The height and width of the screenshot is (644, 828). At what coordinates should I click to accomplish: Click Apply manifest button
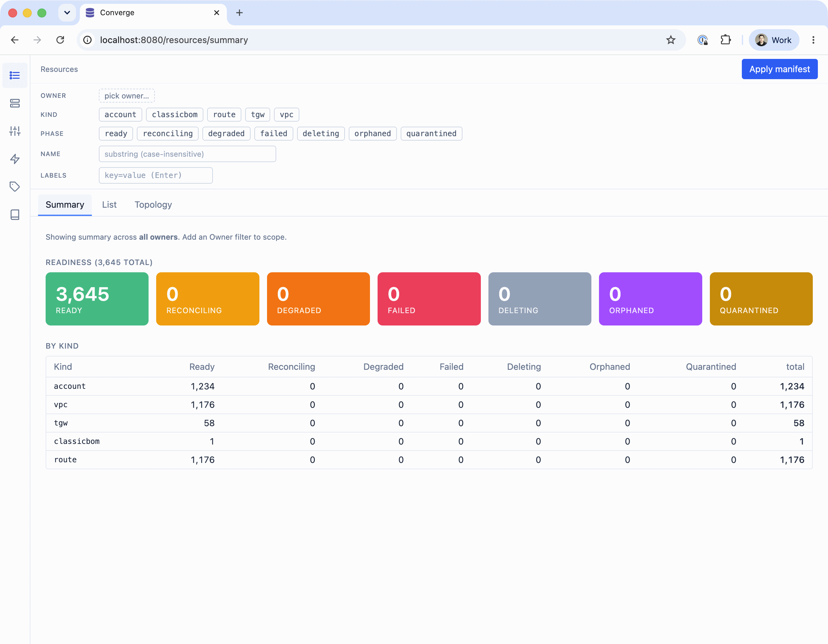click(x=779, y=69)
